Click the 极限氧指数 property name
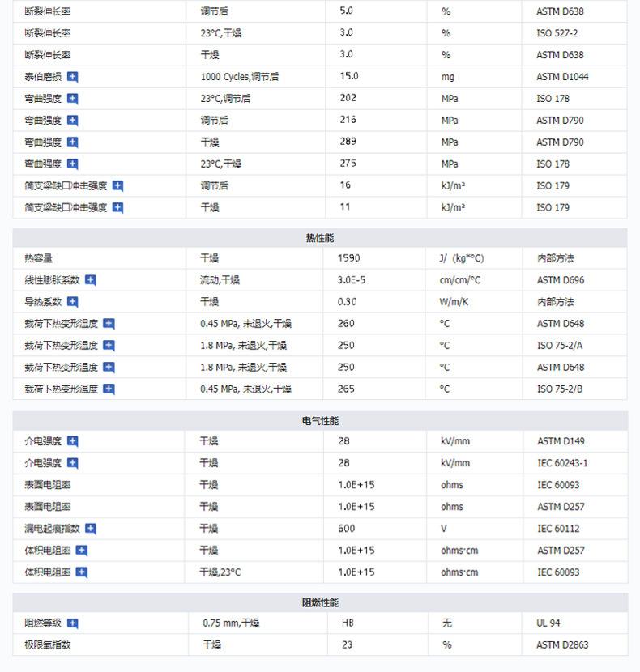The image size is (640, 672). pos(48,645)
